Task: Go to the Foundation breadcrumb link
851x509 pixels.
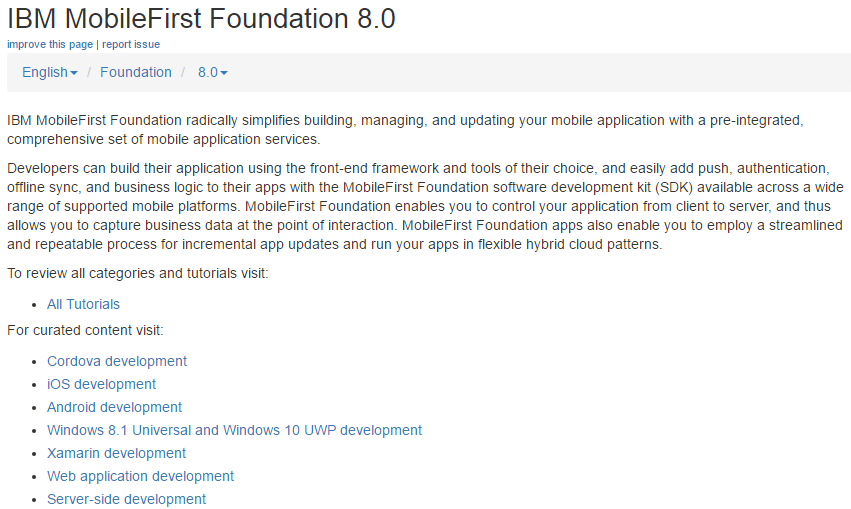Action: [136, 72]
